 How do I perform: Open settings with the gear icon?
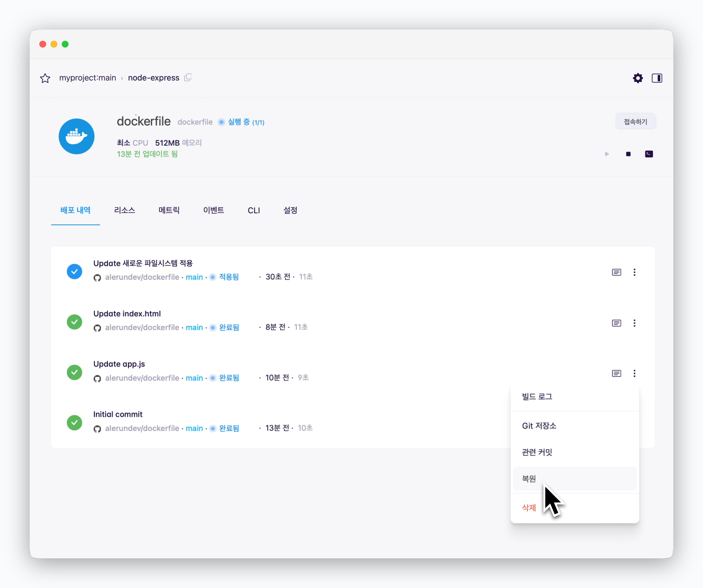(638, 78)
